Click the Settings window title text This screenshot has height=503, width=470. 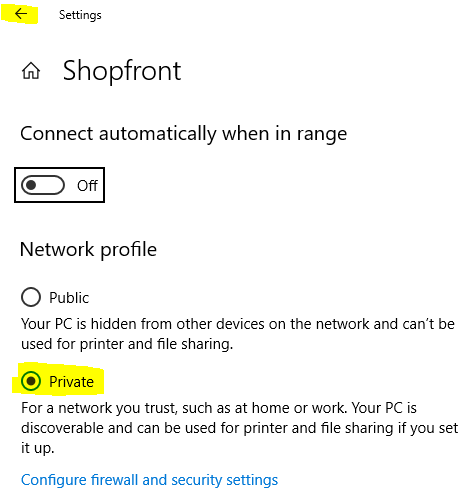tap(80, 15)
